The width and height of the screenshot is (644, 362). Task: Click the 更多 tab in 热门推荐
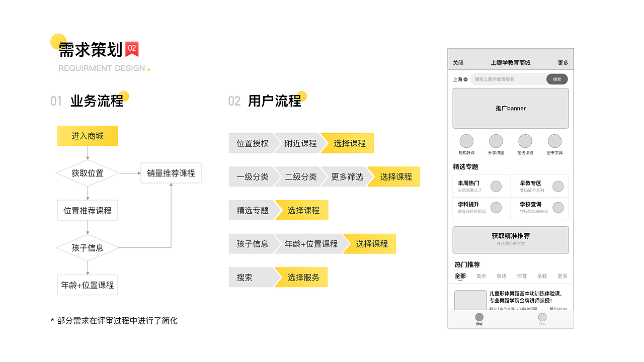coord(562,276)
